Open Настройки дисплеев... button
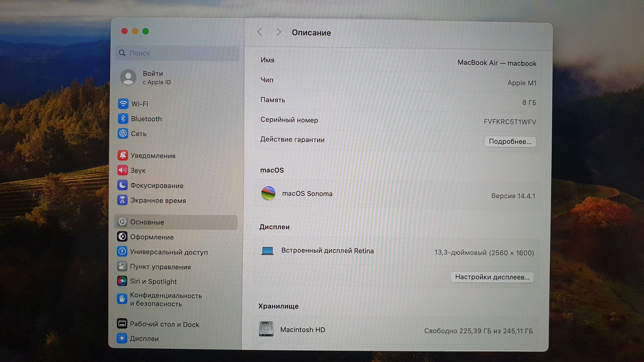Image resolution: width=644 pixels, height=362 pixels. click(492, 277)
